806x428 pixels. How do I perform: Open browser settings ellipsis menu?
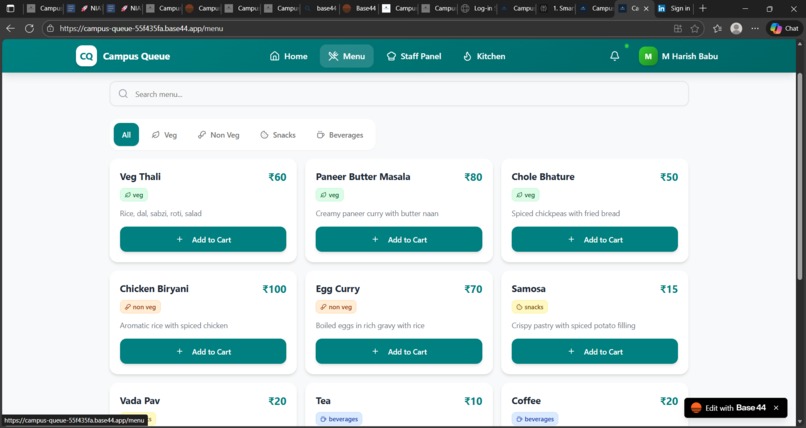point(755,29)
